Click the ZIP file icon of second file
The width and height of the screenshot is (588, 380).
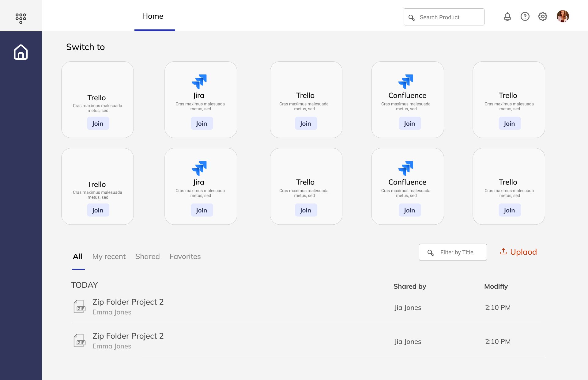point(80,340)
